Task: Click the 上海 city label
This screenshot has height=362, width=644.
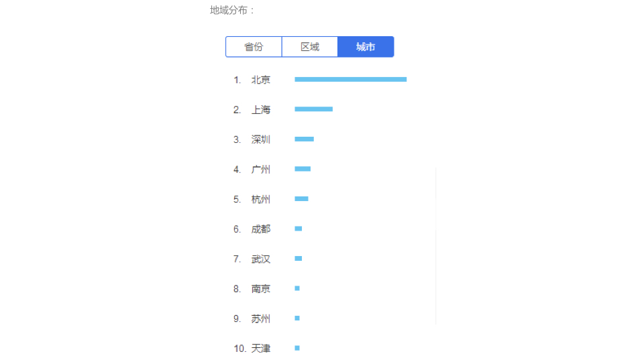Action: 261,109
